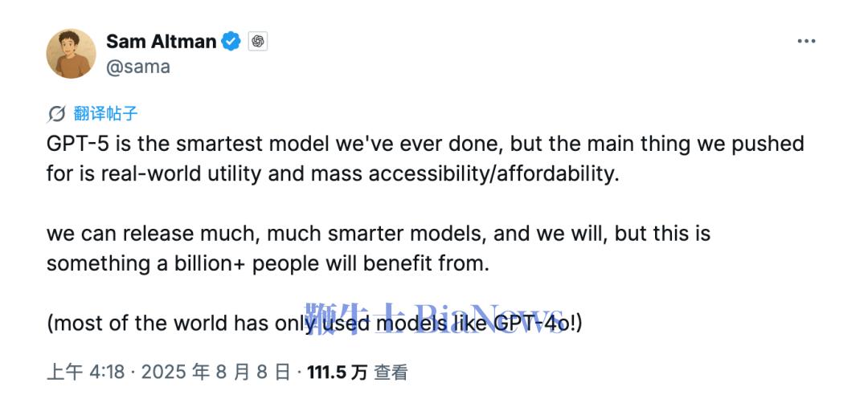Open the Sam Altman display name link
868x399 pixels.
tap(161, 42)
